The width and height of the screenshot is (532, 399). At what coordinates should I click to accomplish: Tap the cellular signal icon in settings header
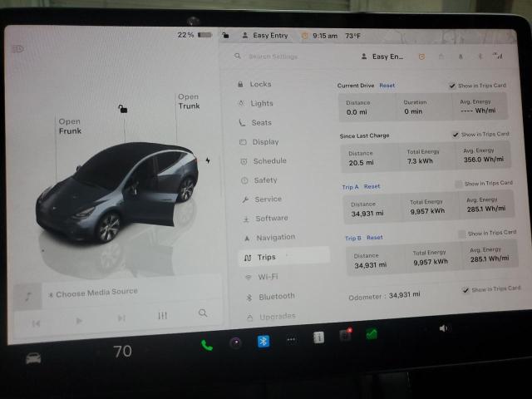point(497,56)
